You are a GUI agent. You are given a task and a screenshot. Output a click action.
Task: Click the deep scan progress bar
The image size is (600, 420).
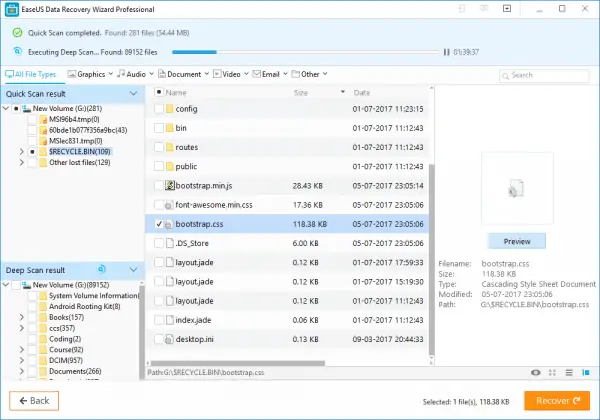(306, 52)
